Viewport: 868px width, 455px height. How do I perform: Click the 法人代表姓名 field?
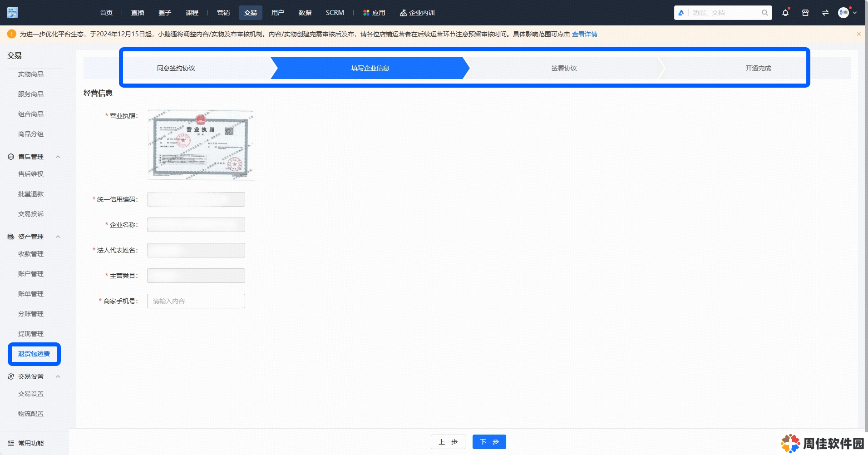pyautogui.click(x=196, y=250)
